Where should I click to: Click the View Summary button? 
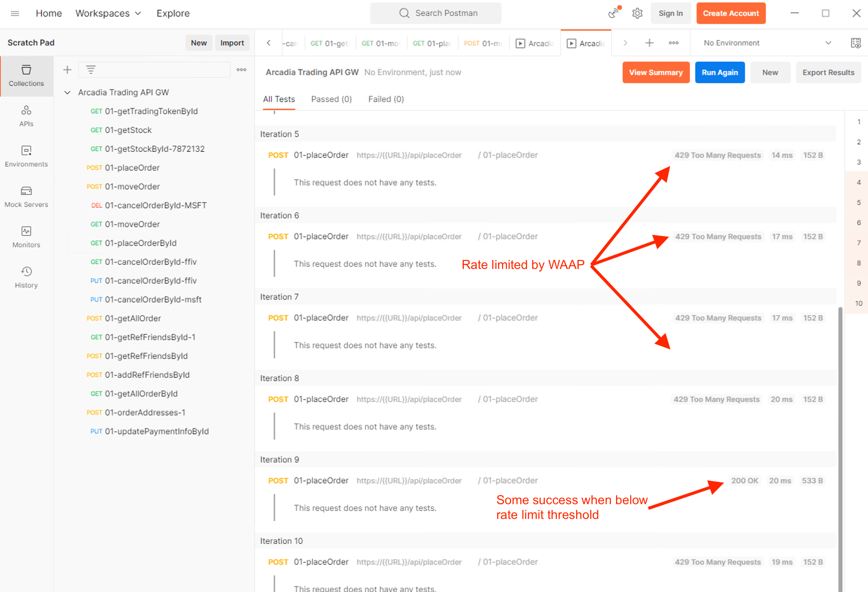pyautogui.click(x=655, y=73)
